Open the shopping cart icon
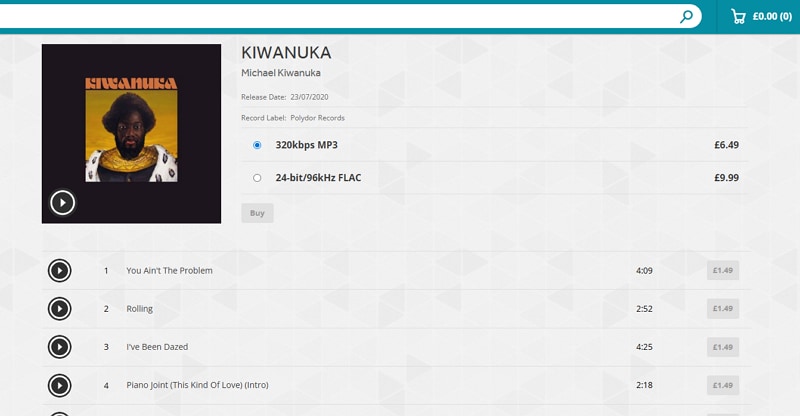Image resolution: width=800 pixels, height=416 pixels. (x=738, y=16)
